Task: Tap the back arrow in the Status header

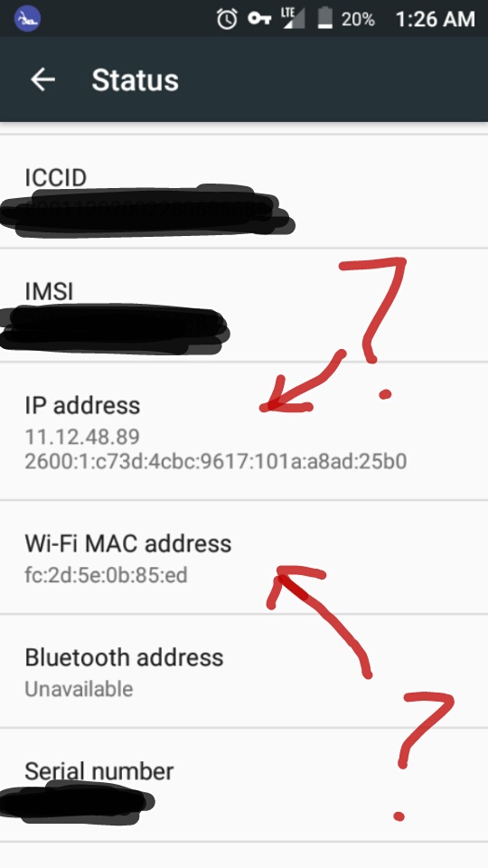Action: point(42,80)
